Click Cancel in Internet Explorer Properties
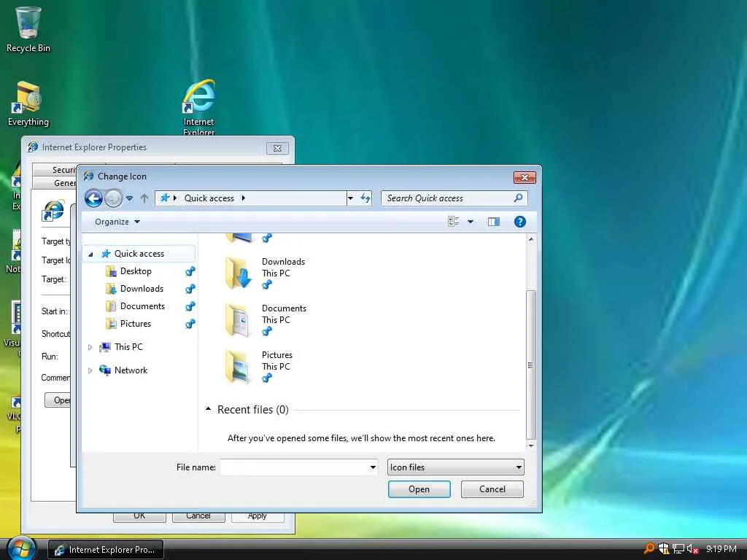Viewport: 747px width, 560px height. [x=198, y=517]
